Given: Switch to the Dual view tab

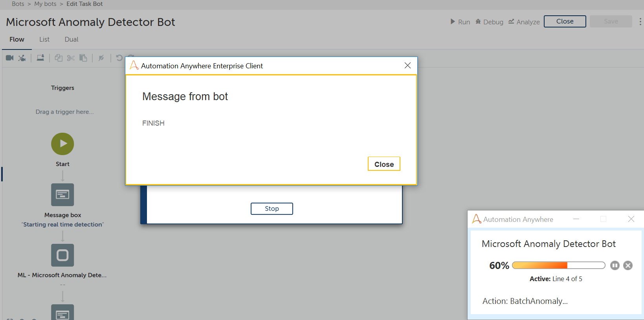Looking at the screenshot, I should point(72,39).
